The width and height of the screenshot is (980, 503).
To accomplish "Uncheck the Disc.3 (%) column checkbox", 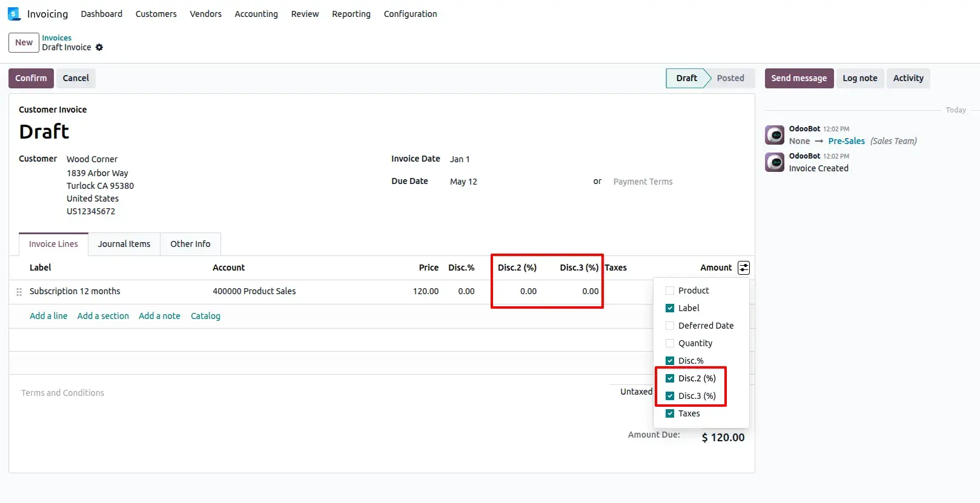I will click(x=670, y=396).
